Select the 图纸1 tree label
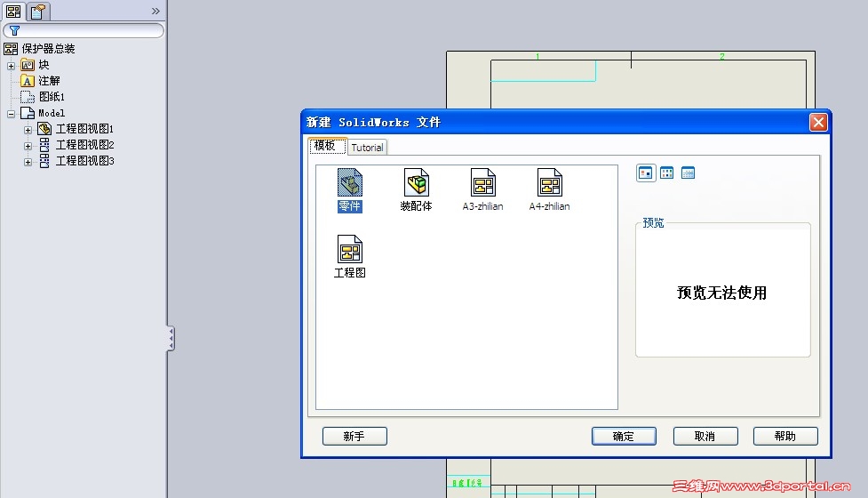The height and width of the screenshot is (498, 868). (52, 97)
